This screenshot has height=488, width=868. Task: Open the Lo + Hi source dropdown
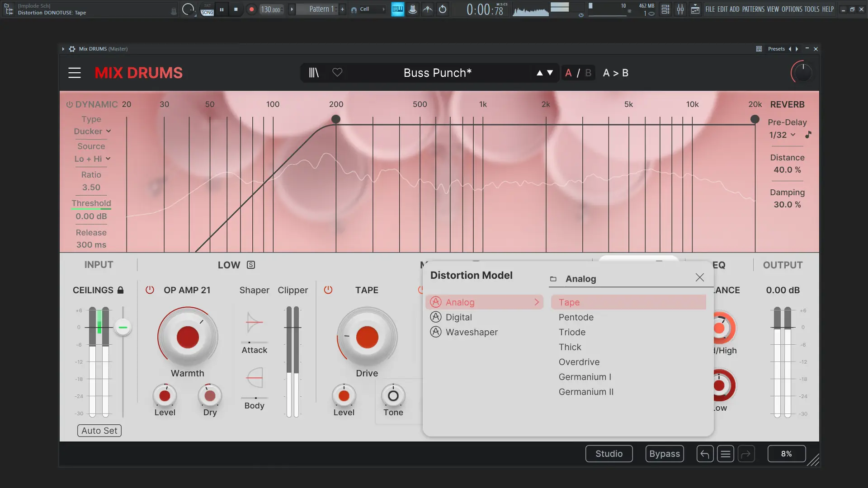click(x=92, y=159)
